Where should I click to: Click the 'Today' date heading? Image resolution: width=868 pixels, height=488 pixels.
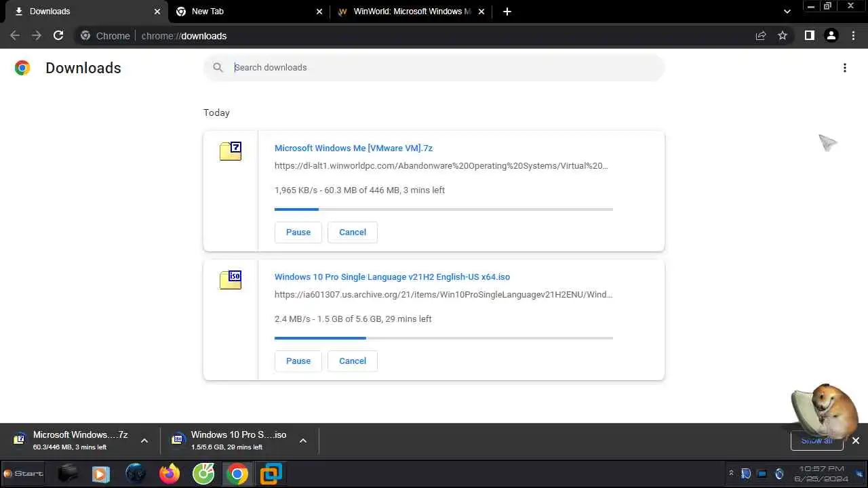216,113
